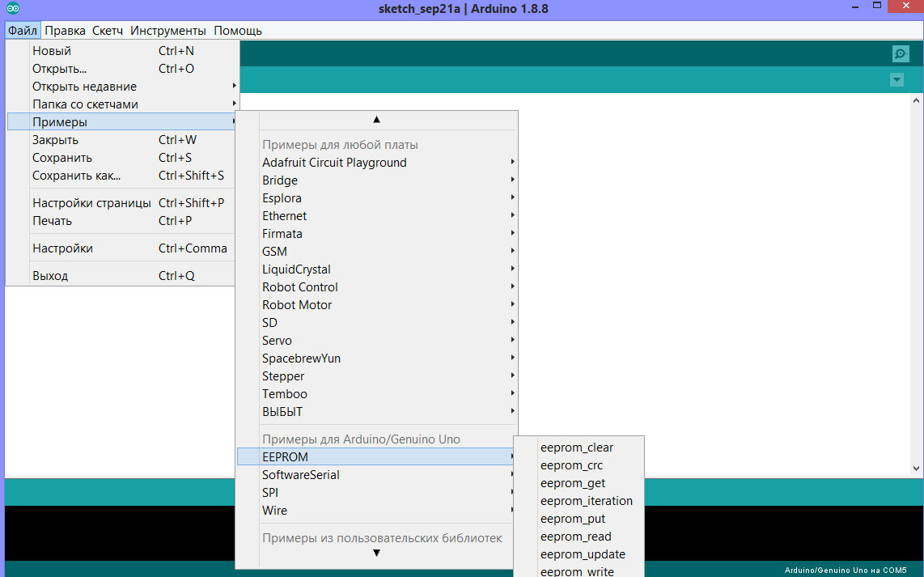This screenshot has height=577, width=924.
Task: Open the tab options dropdown arrow
Action: [x=896, y=79]
